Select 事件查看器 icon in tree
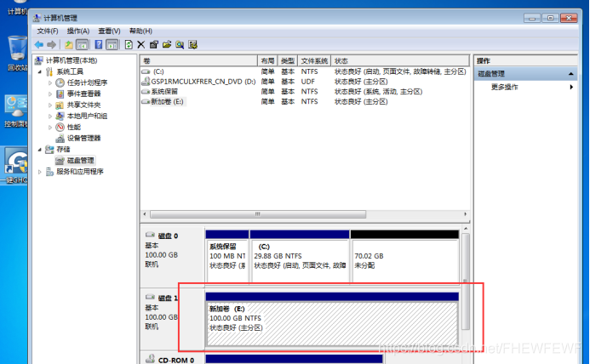 point(60,94)
